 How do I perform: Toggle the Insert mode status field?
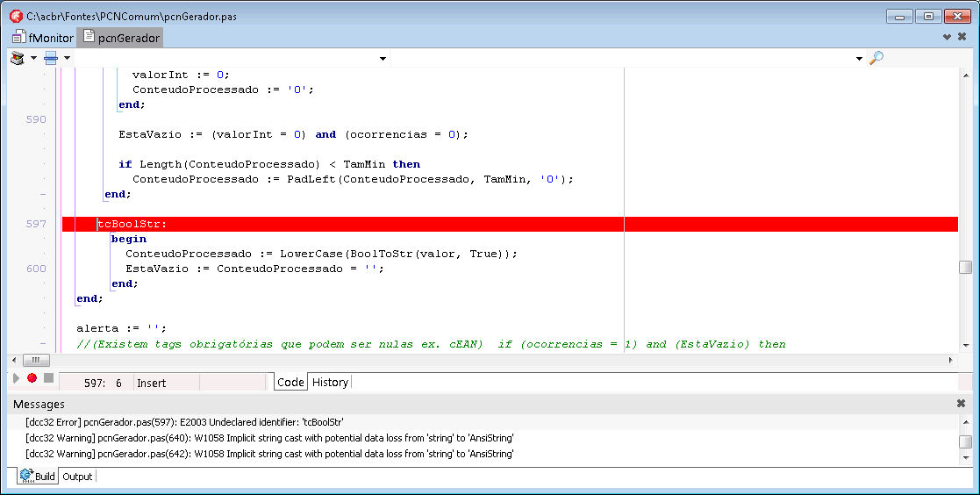tap(151, 384)
